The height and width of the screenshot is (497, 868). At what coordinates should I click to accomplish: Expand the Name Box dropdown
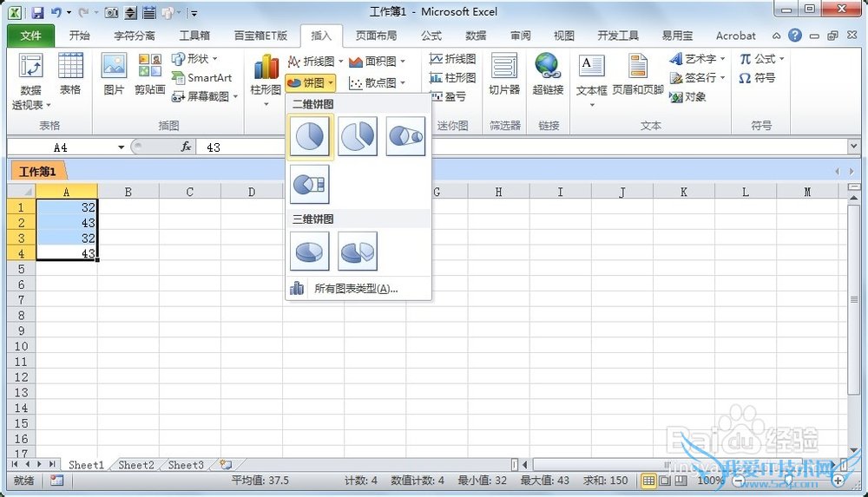coord(121,147)
